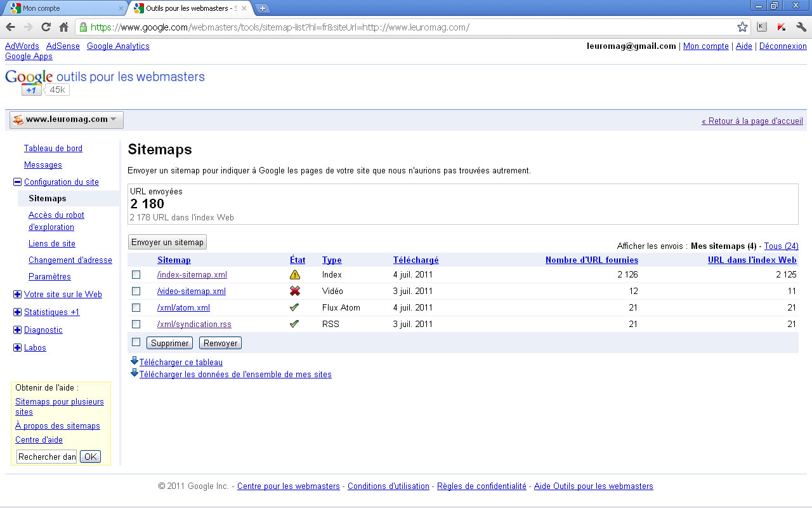Collapse the Configuration du site section
Image resolution: width=812 pixels, height=508 pixels.
coord(17,182)
